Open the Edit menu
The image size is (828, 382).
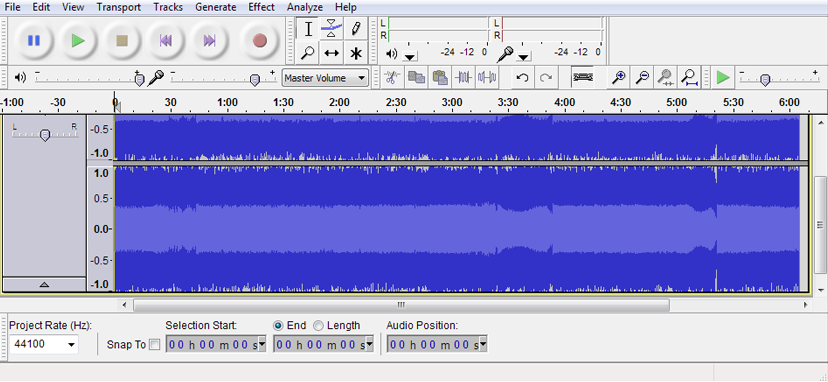41,7
